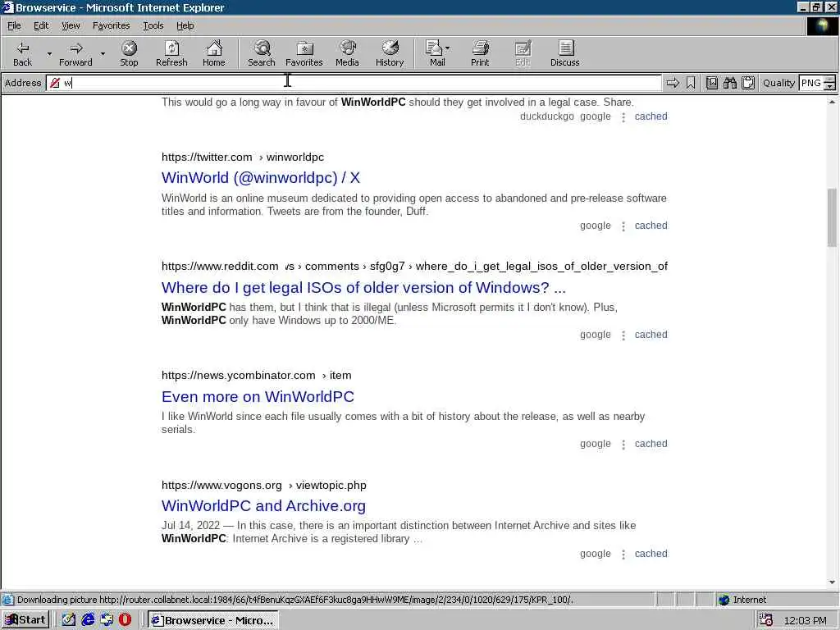This screenshot has height=630, width=840.
Task: Click the page scrollbar down arrow
Action: tap(832, 582)
